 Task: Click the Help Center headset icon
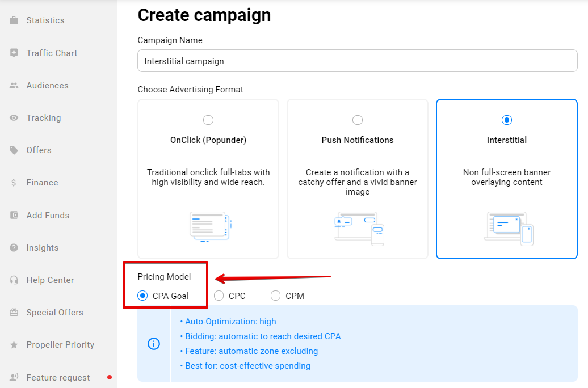point(14,280)
